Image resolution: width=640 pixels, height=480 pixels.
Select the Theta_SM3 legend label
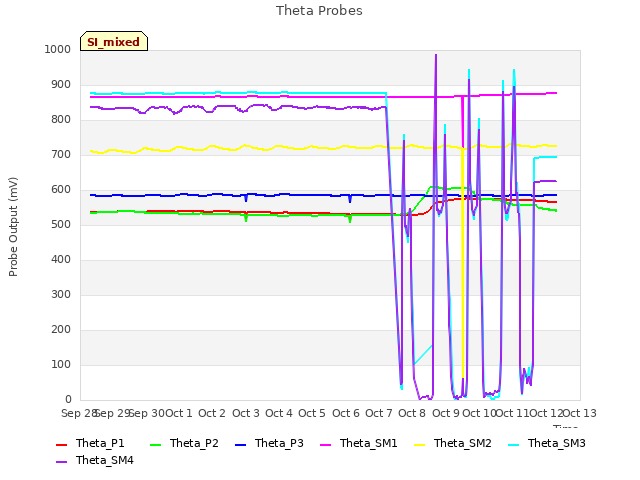(557, 443)
